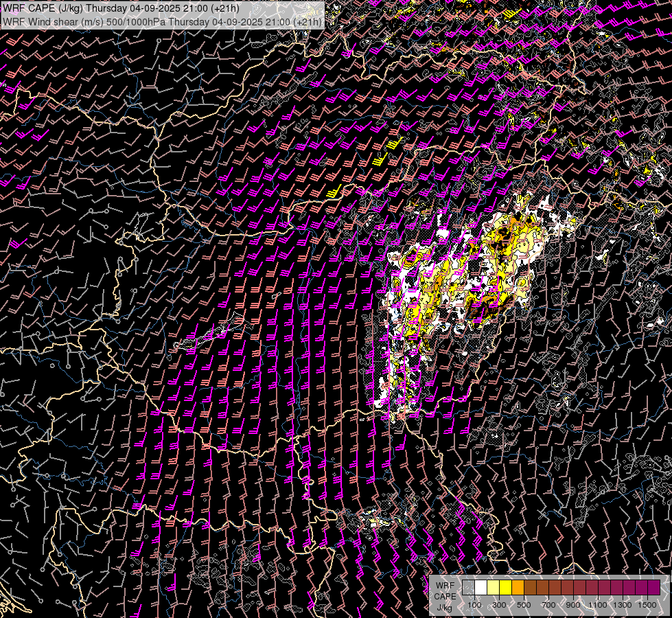The height and width of the screenshot is (618, 672).
Task: Click the 100 legend label
Action: click(474, 605)
